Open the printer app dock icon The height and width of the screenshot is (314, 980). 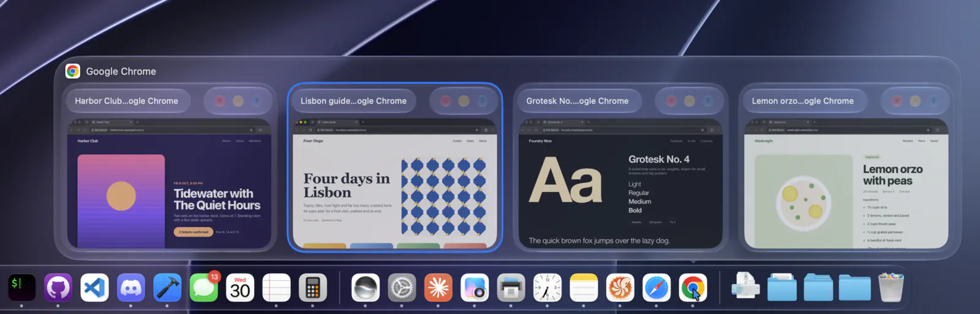pos(511,288)
